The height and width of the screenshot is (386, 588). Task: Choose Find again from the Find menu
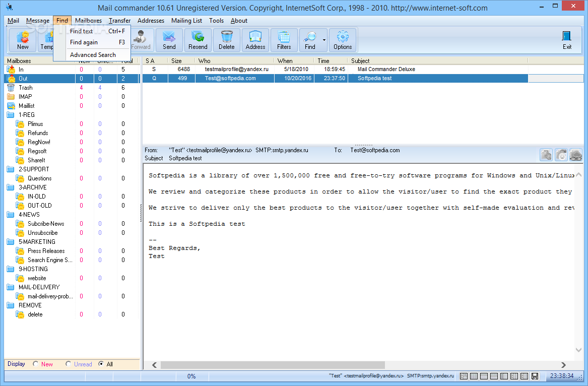(92, 42)
